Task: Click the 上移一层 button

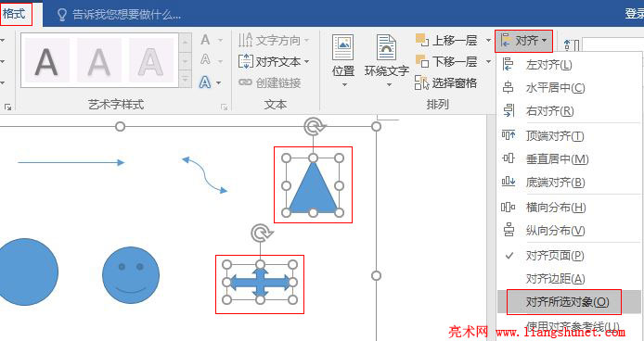Action: 447,40
